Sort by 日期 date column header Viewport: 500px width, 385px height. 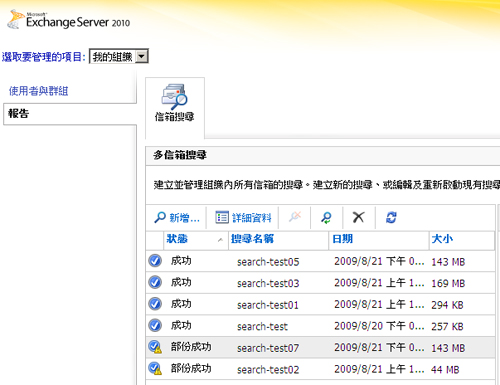(379, 239)
